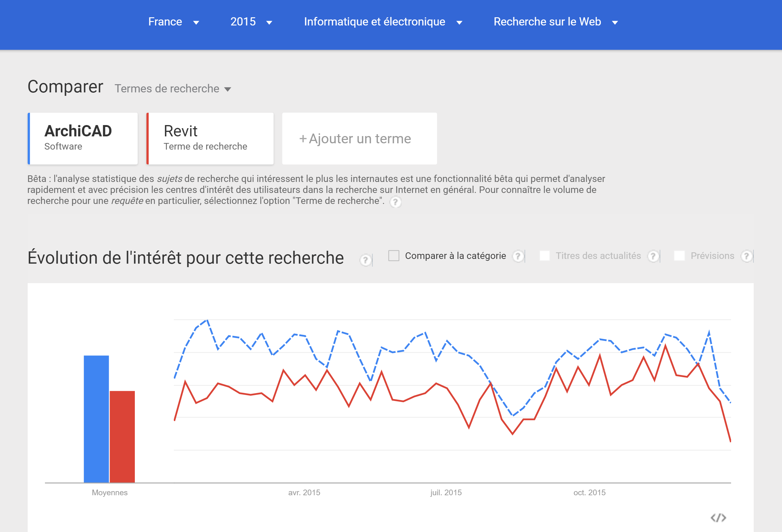Open Termes de recherche dropdown

(173, 89)
